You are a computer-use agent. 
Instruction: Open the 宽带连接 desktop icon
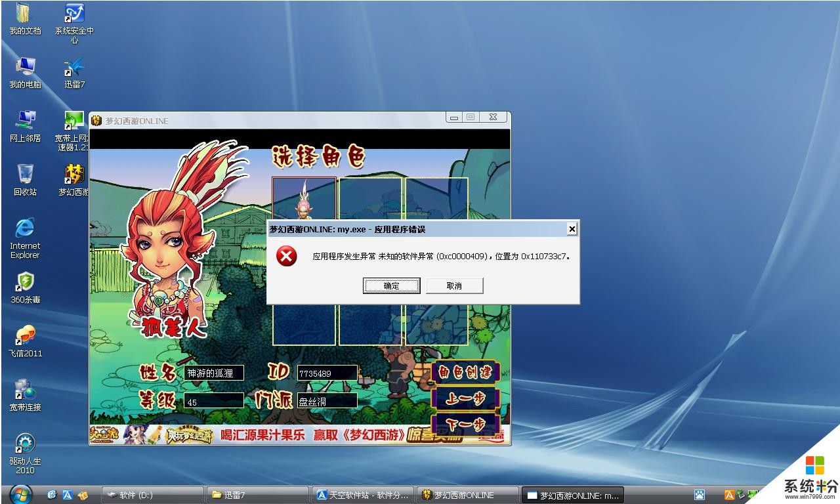tap(25, 395)
